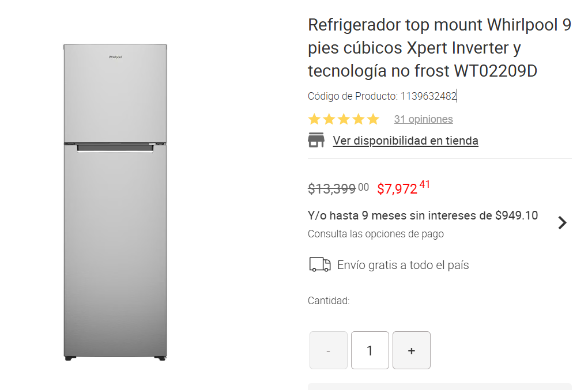
Task: Click the discounted price $7,972
Action: pyautogui.click(x=400, y=187)
